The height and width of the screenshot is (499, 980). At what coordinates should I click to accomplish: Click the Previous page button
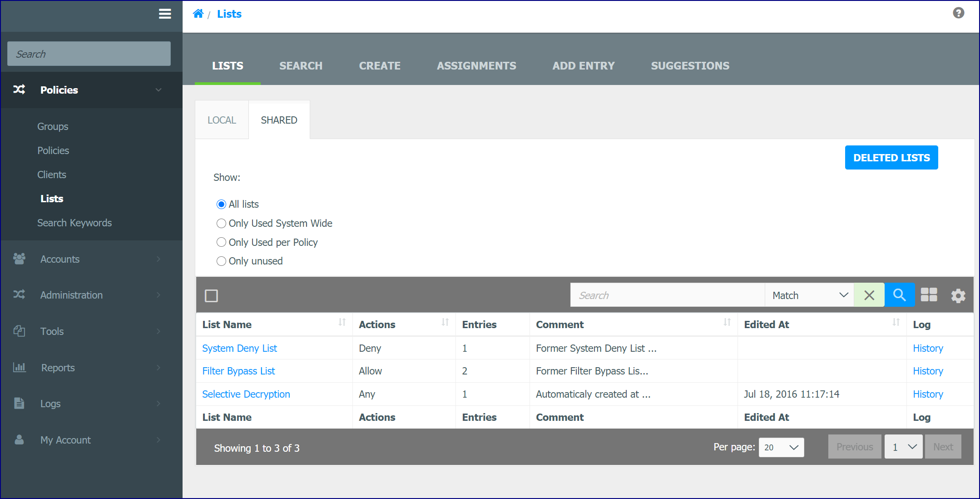coord(855,447)
